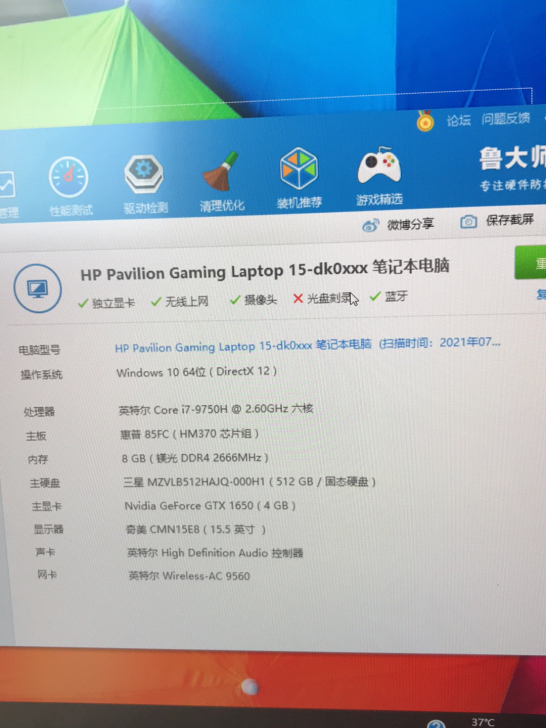Open the 游戏精选 gamepad icon
Image resolution: width=546 pixels, height=728 pixels.
tap(379, 166)
